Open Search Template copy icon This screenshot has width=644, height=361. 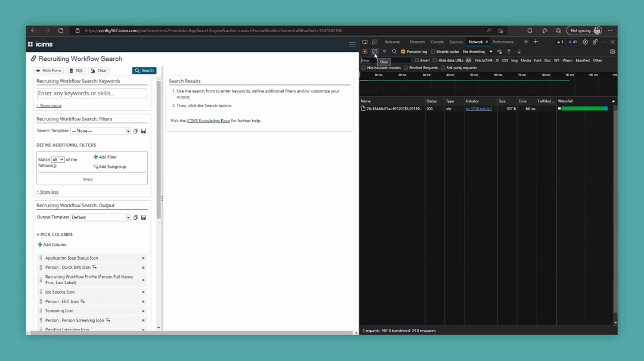point(135,131)
